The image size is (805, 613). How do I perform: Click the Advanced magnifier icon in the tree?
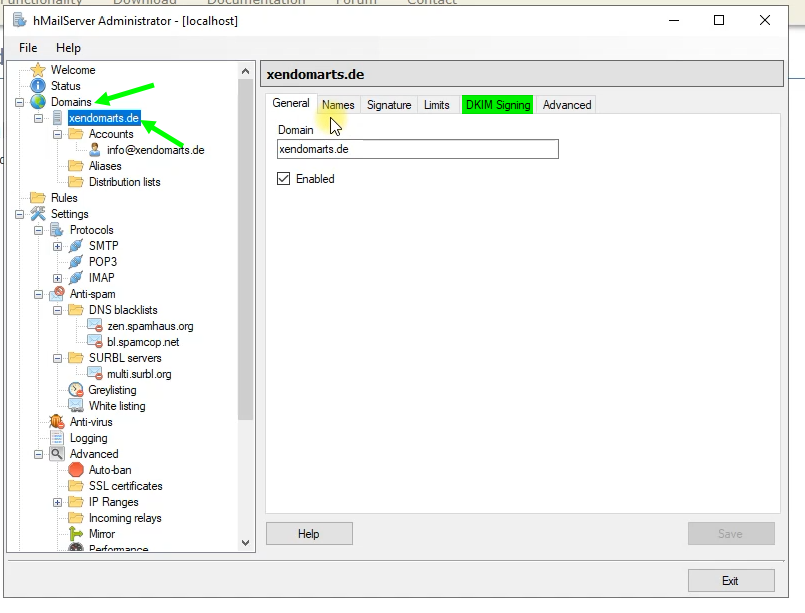57,454
